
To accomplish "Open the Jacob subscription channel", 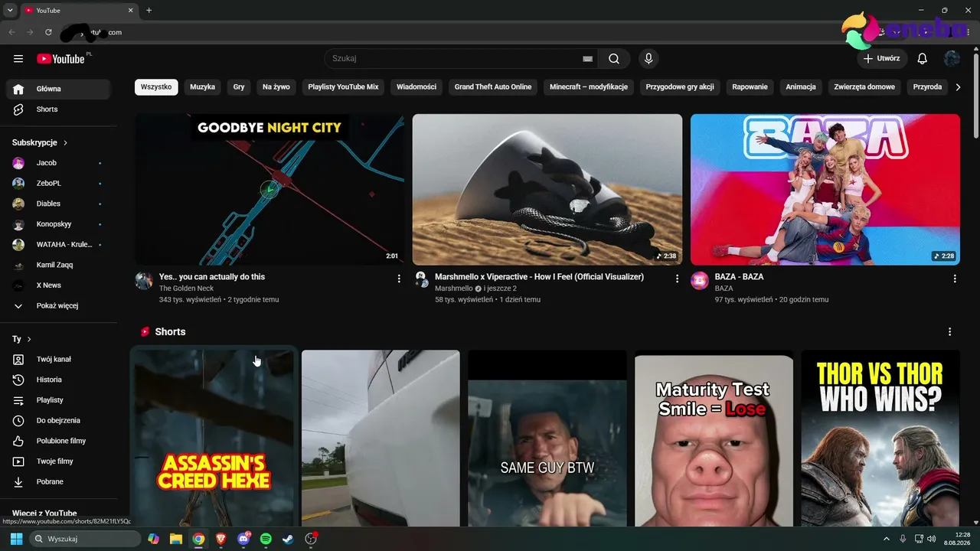I will click(58, 163).
